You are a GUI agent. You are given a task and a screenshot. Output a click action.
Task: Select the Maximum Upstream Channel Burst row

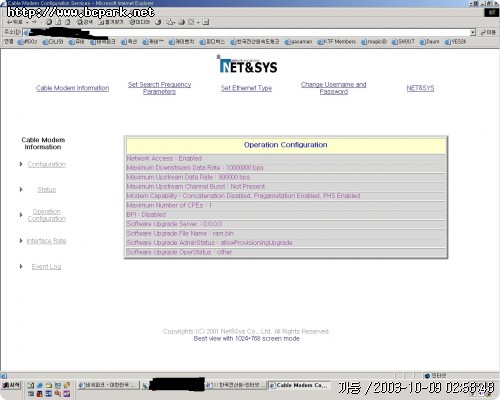coord(286,186)
